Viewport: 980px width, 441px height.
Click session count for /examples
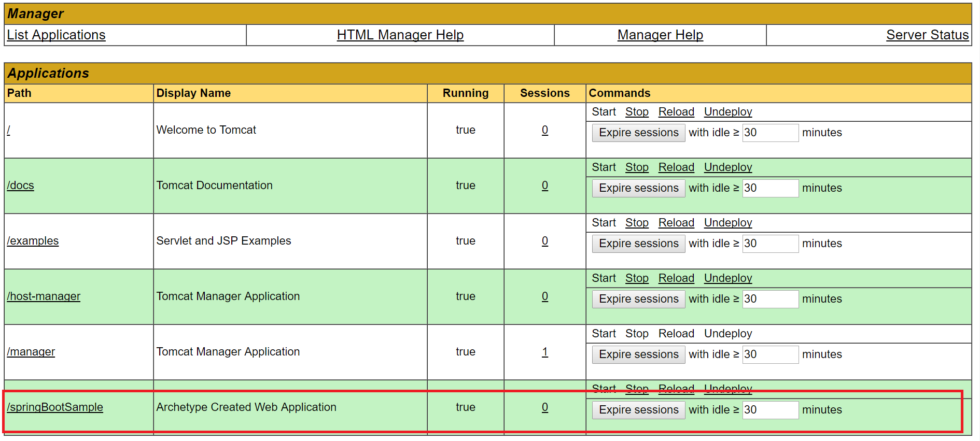point(545,241)
